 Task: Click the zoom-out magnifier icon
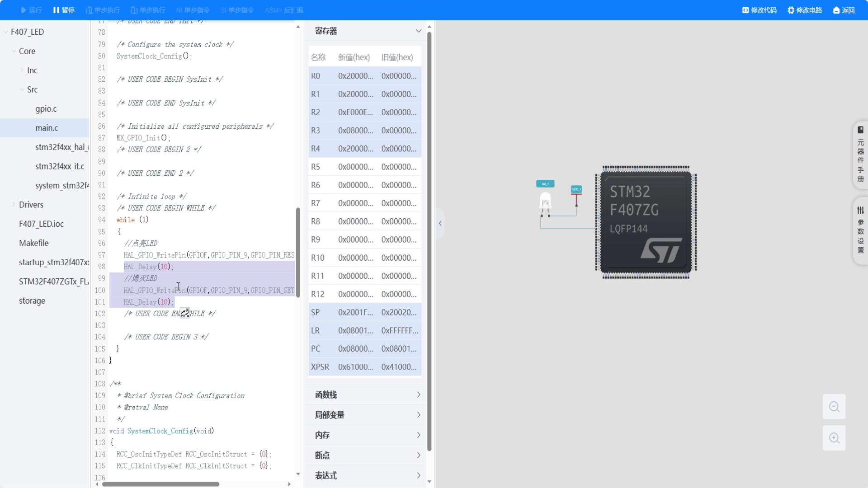834,407
